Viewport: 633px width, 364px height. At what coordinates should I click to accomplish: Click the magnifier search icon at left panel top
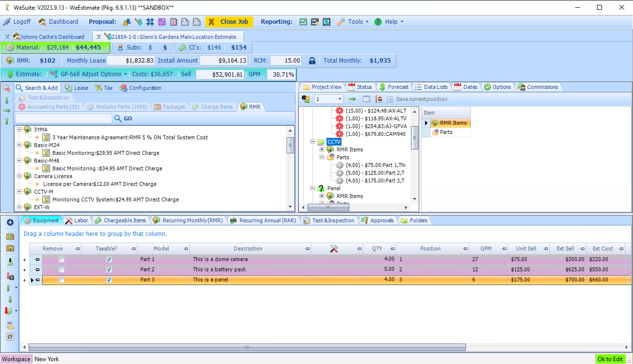[x=7, y=88]
